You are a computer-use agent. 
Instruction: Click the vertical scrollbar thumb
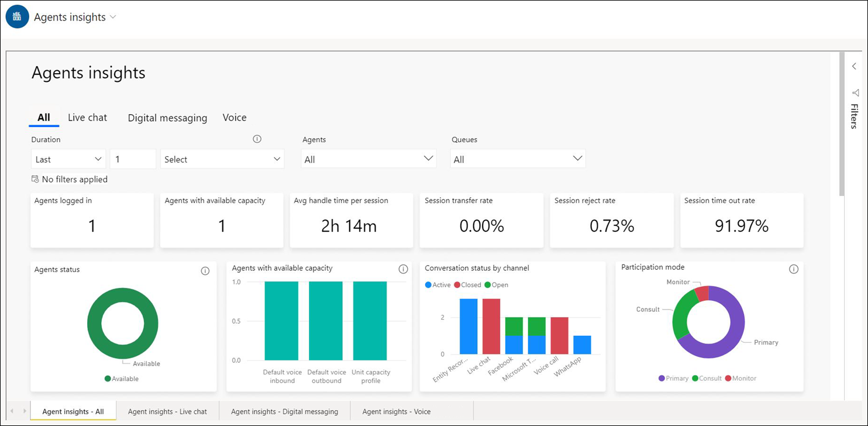click(842, 124)
